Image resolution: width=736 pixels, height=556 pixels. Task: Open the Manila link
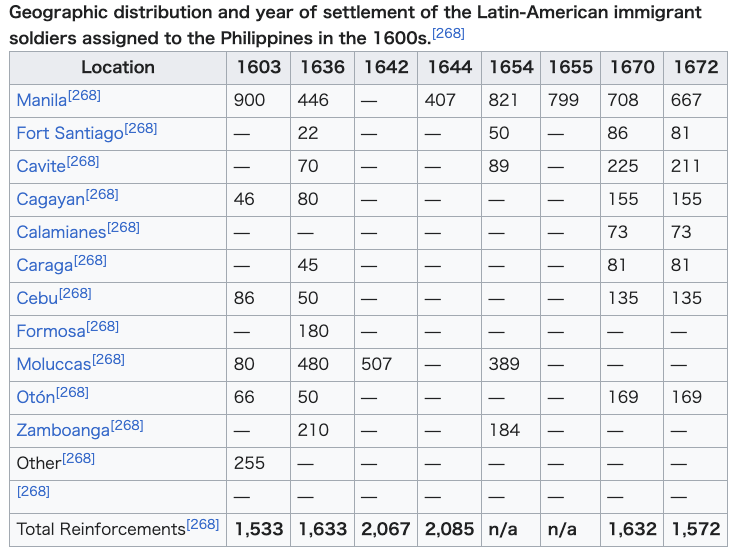click(x=42, y=100)
